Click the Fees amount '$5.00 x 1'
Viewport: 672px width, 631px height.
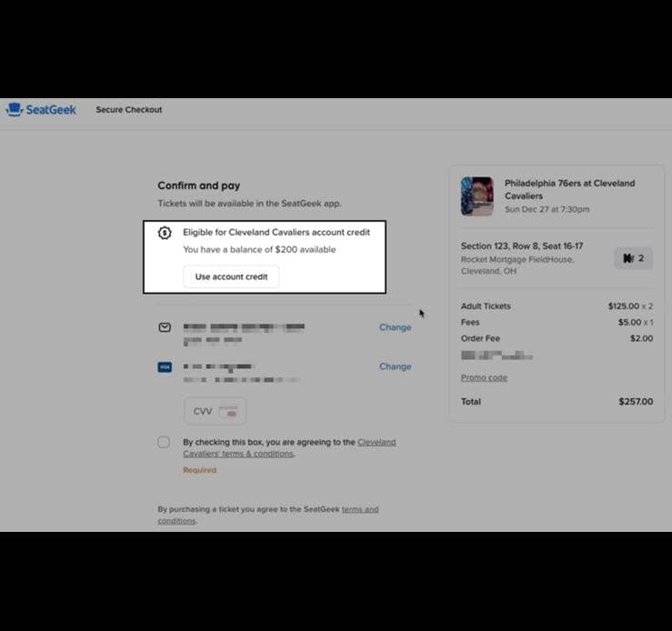pyautogui.click(x=636, y=322)
